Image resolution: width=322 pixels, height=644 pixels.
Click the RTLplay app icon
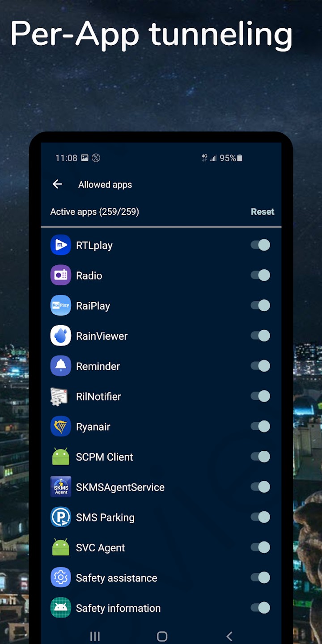[x=61, y=245]
